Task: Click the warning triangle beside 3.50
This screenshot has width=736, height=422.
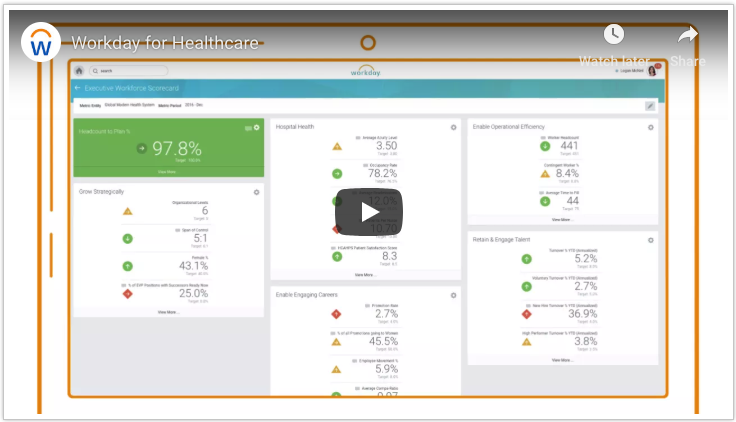Action: [x=337, y=147]
